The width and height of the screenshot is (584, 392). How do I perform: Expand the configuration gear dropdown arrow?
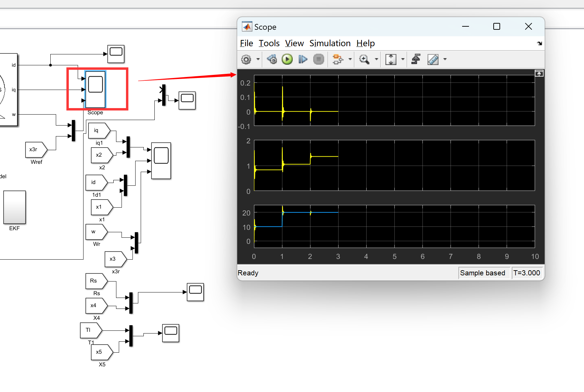[x=258, y=60]
